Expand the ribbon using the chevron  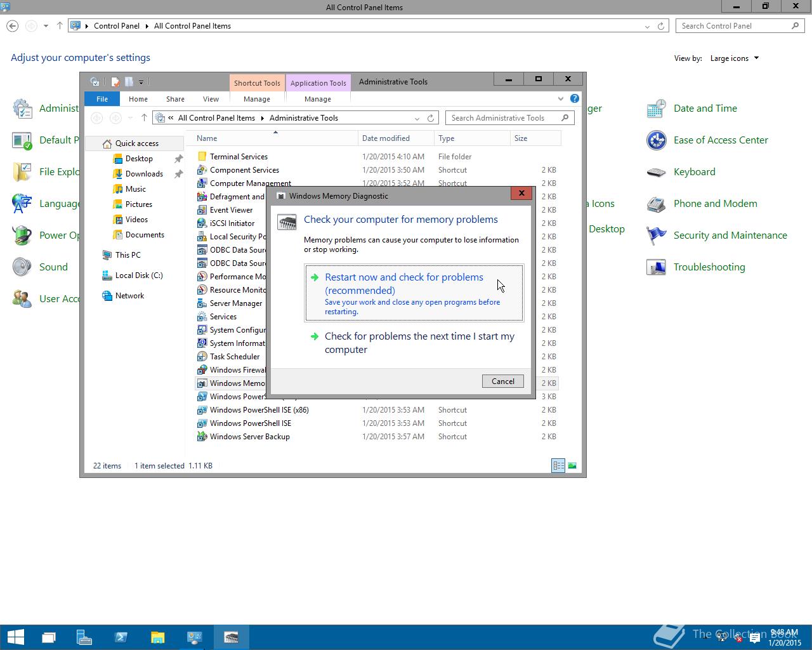click(560, 99)
